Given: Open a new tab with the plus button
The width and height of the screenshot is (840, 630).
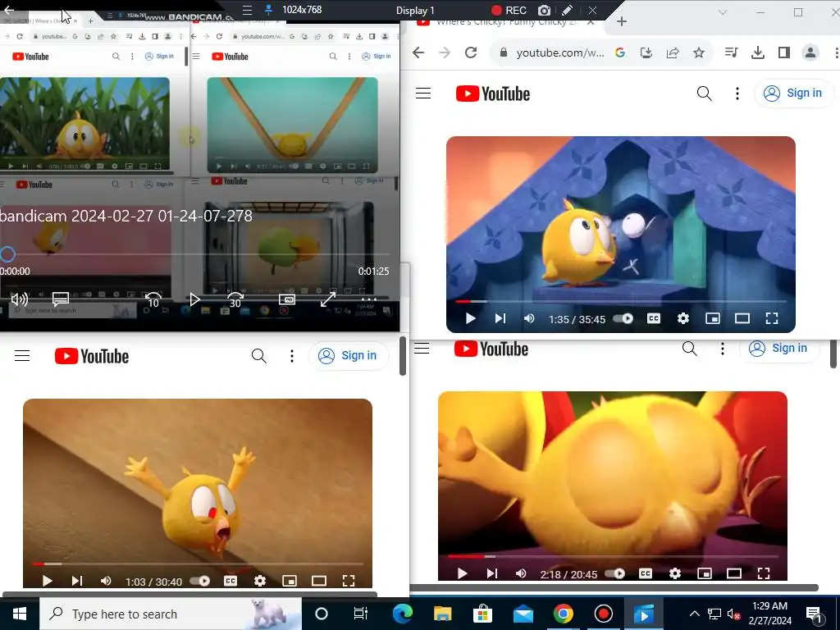Looking at the screenshot, I should pyautogui.click(x=622, y=21).
